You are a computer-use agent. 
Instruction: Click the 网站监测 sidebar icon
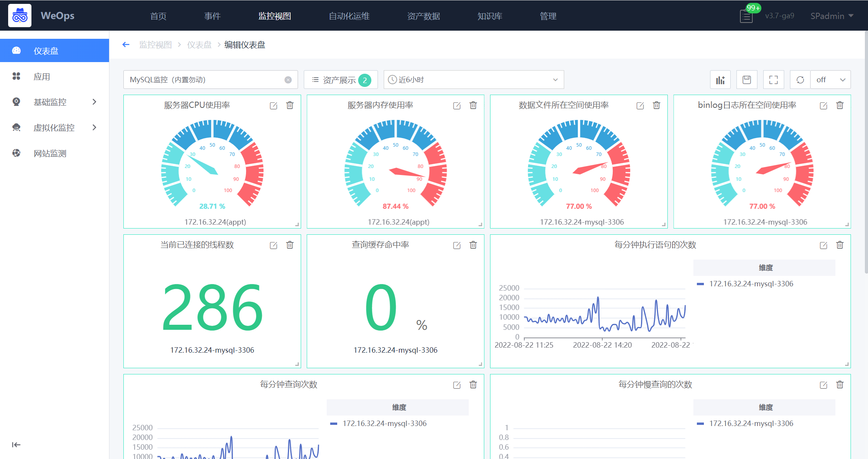coord(16,152)
